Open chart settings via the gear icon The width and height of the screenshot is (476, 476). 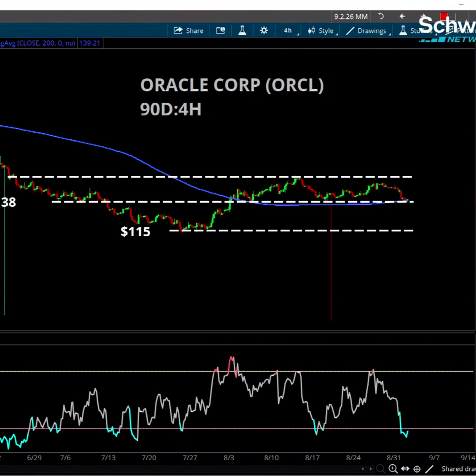(x=264, y=31)
